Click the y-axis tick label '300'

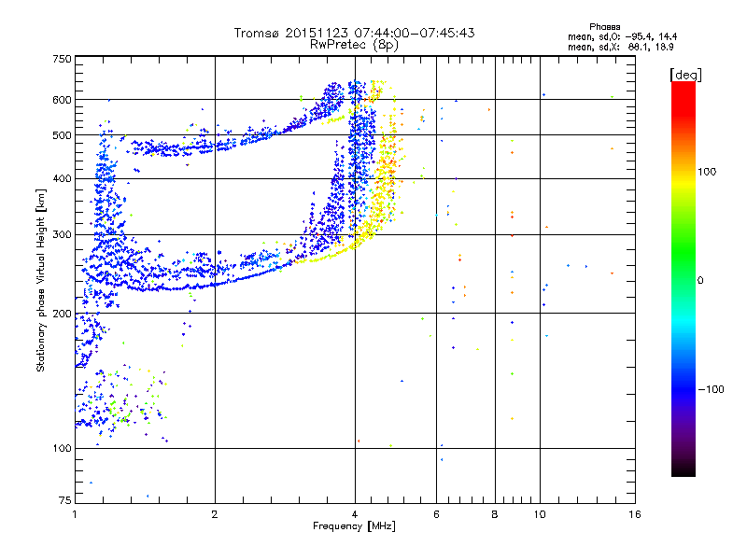[62, 235]
